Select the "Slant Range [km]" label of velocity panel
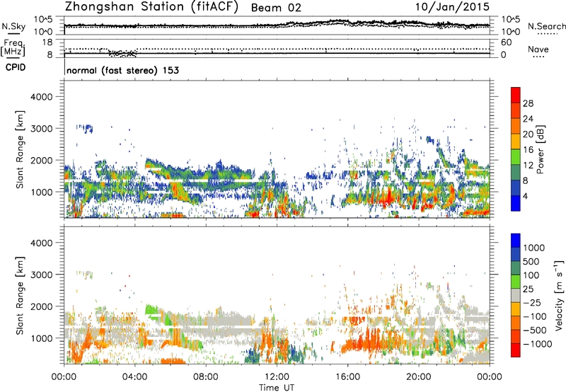This screenshot has height=392, width=566. coord(20,296)
